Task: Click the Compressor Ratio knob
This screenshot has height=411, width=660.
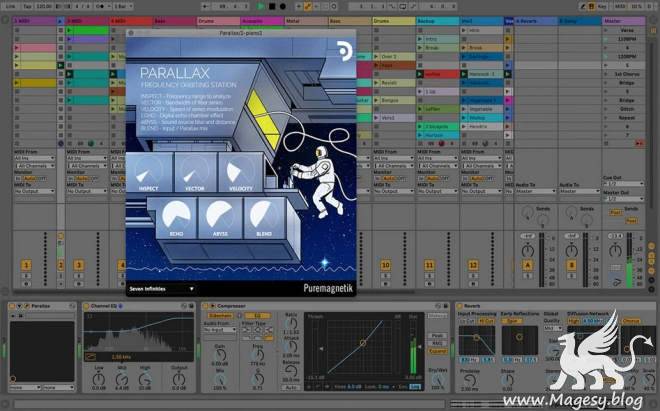Action: 291,323
